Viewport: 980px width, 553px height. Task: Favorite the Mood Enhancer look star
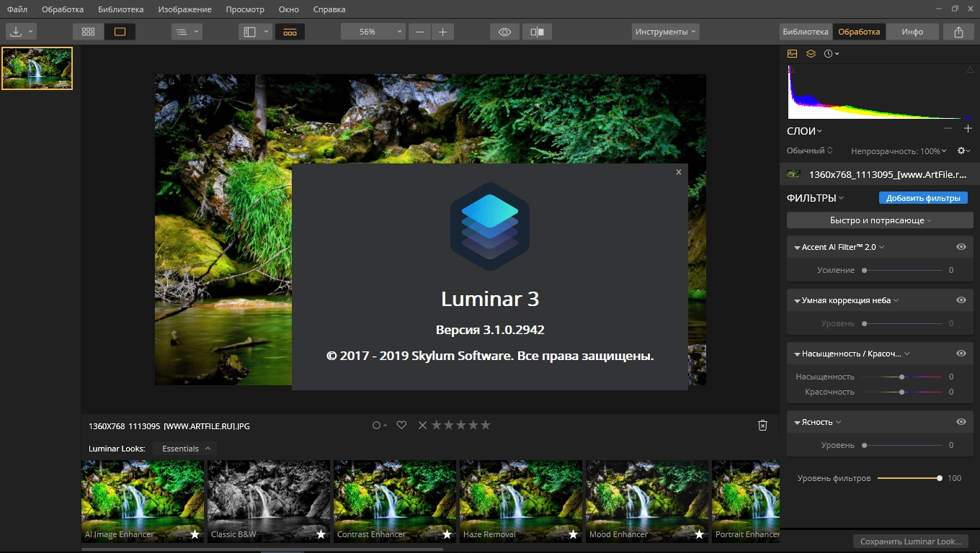point(699,534)
